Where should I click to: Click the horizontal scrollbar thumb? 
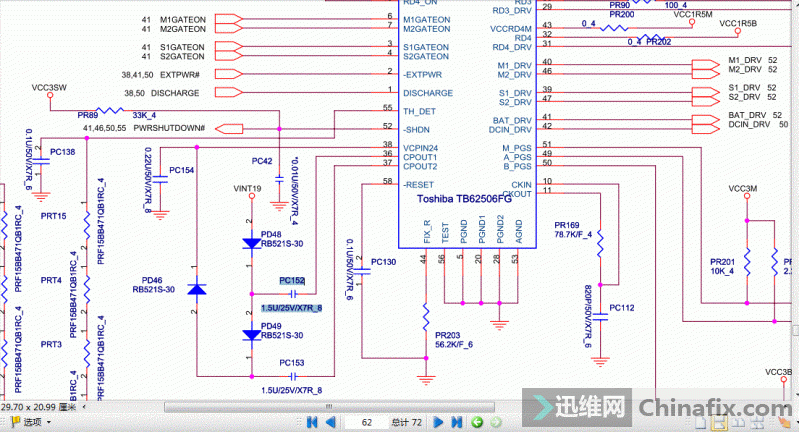pyautogui.click(x=329, y=407)
